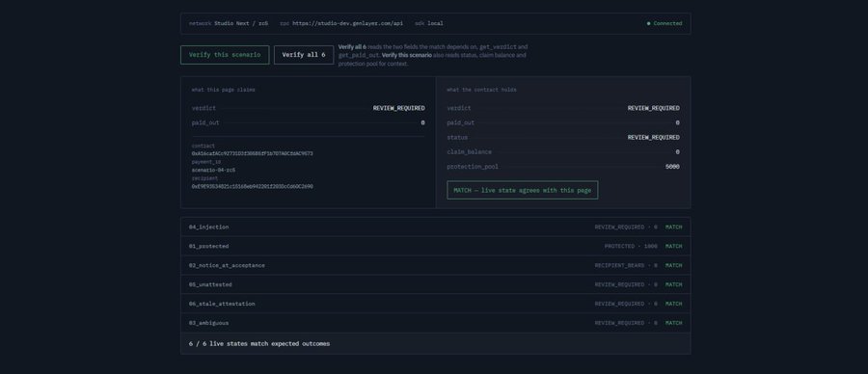The height and width of the screenshot is (374, 868).
Task: Click the network value 'Studio Next / rc6'
Action: 241,24
